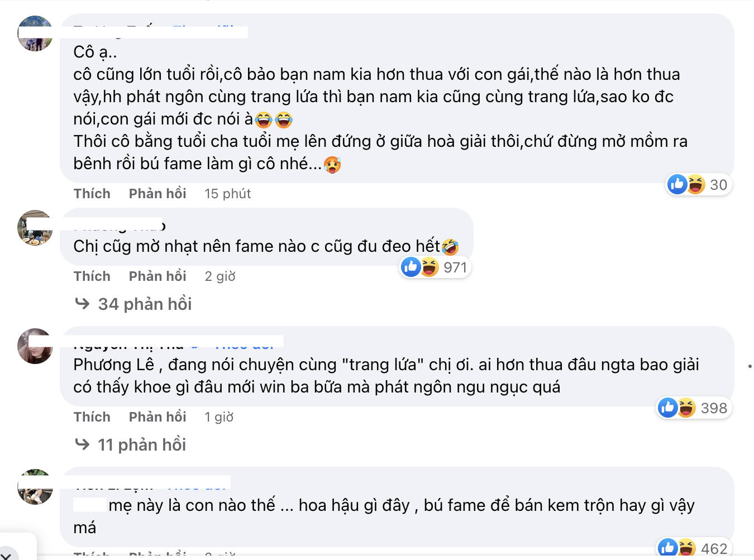
Task: Click the reply arrow beside 11 phản hồi
Action: coord(83,444)
